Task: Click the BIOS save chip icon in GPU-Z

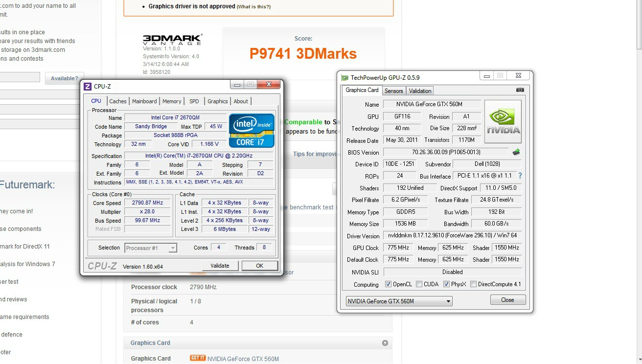Action: [516, 152]
